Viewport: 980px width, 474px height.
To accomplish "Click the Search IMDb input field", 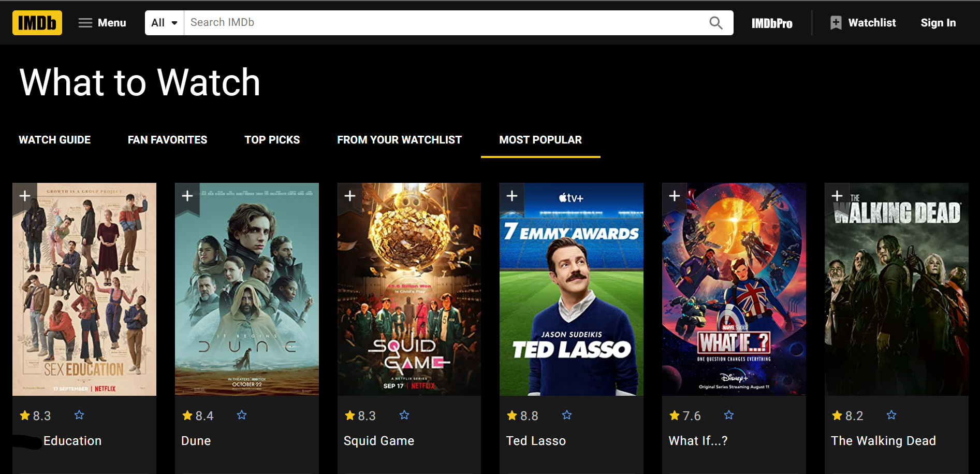I will [445, 23].
